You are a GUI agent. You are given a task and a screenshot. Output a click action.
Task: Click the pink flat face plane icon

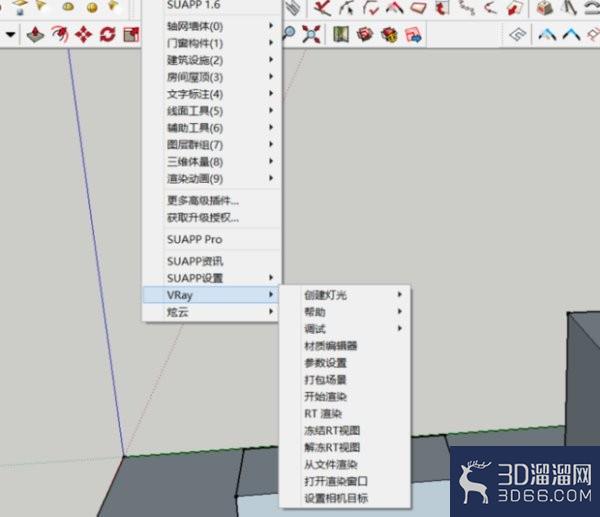coord(418,8)
